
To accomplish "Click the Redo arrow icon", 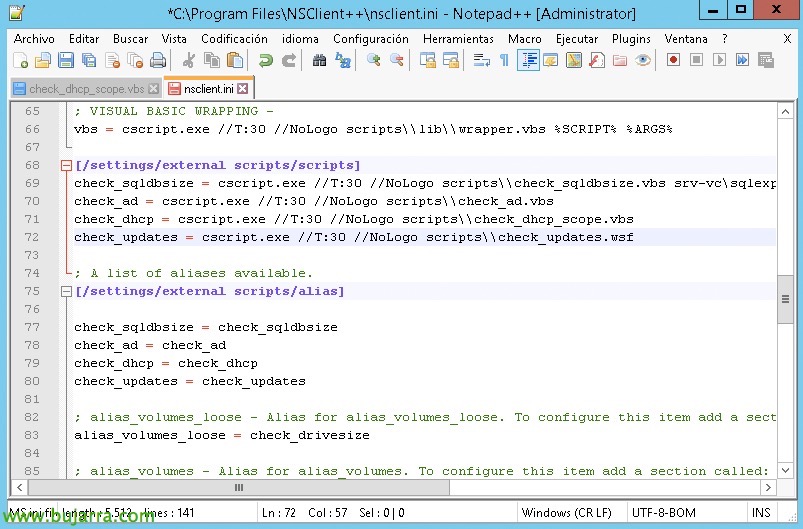I will 288,60.
